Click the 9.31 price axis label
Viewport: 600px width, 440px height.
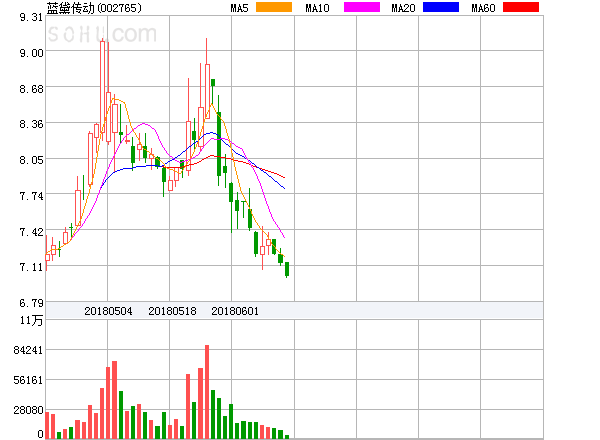[x=31, y=17]
